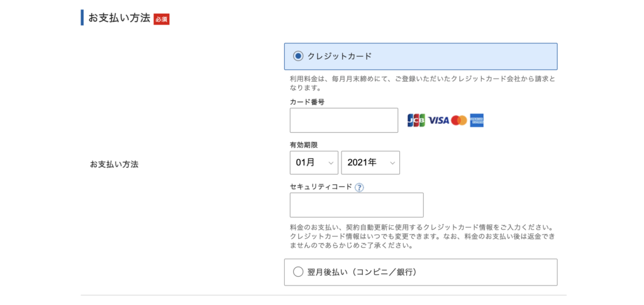Click the VISA card logo
This screenshot has width=644, height=305.
pyautogui.click(x=438, y=120)
